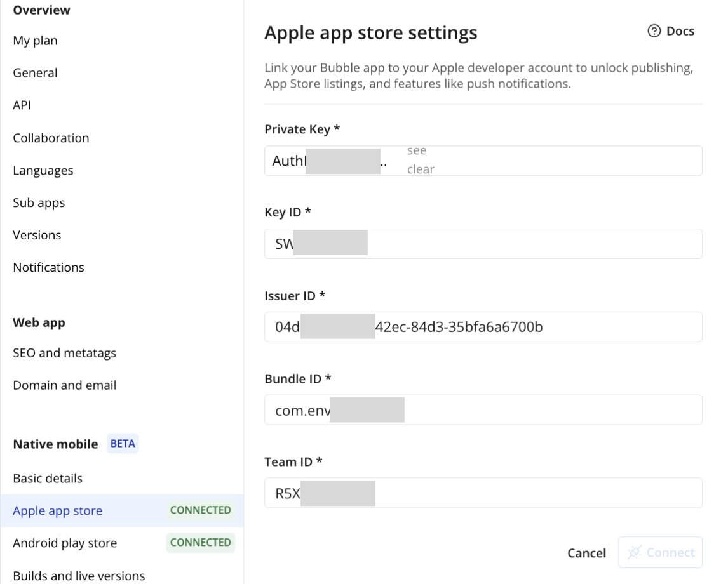Image resolution: width=728 pixels, height=584 pixels.
Task: Click the Bundle ID input field
Action: click(483, 410)
